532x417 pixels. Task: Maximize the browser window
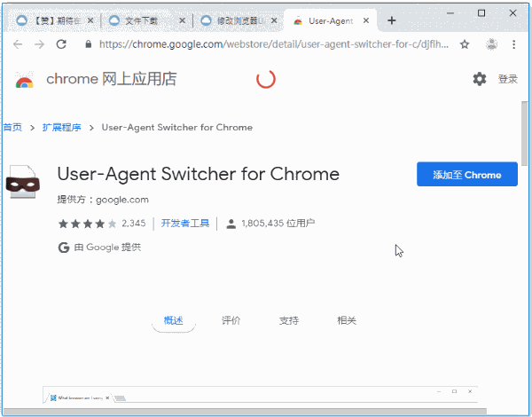(x=481, y=13)
